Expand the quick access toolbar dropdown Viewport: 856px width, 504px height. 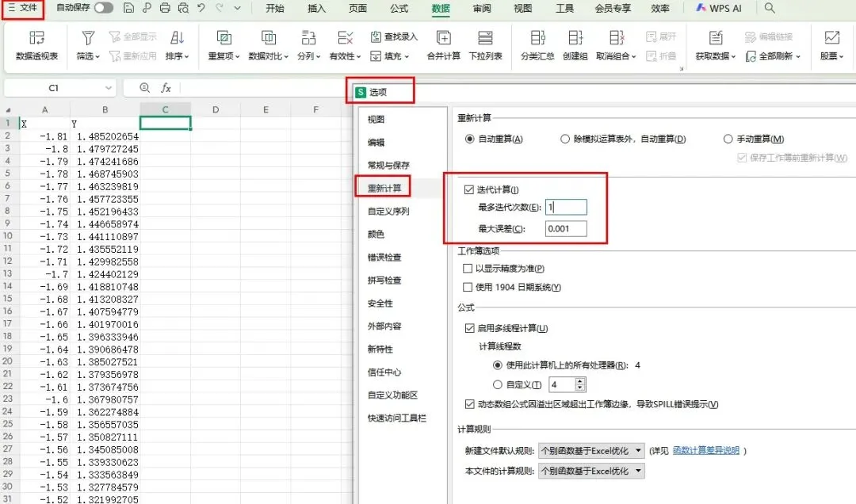(237, 8)
